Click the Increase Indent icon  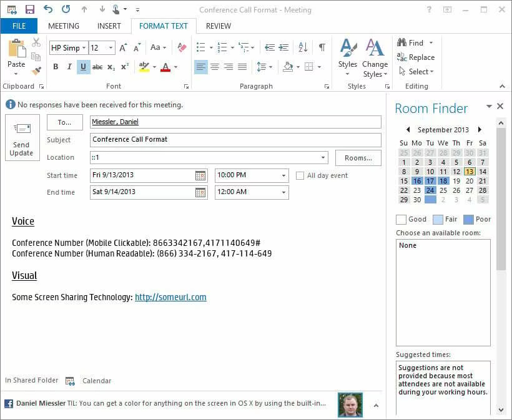283,47
